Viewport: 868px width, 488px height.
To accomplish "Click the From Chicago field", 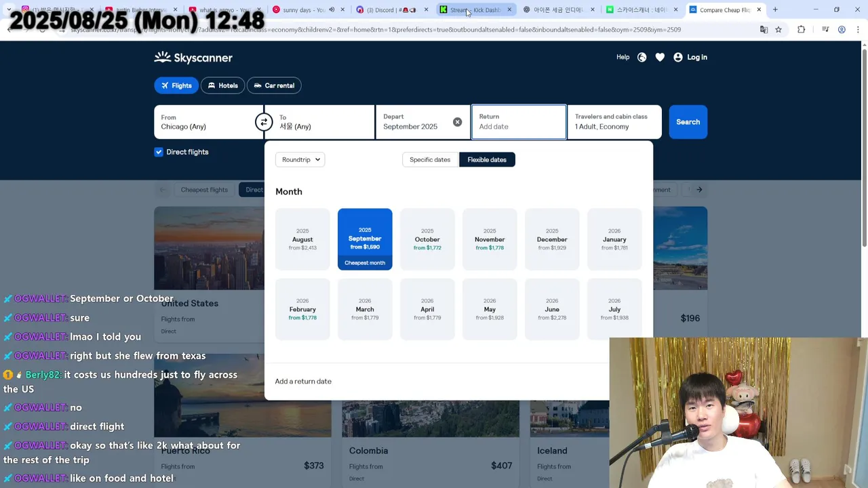I will [x=208, y=122].
